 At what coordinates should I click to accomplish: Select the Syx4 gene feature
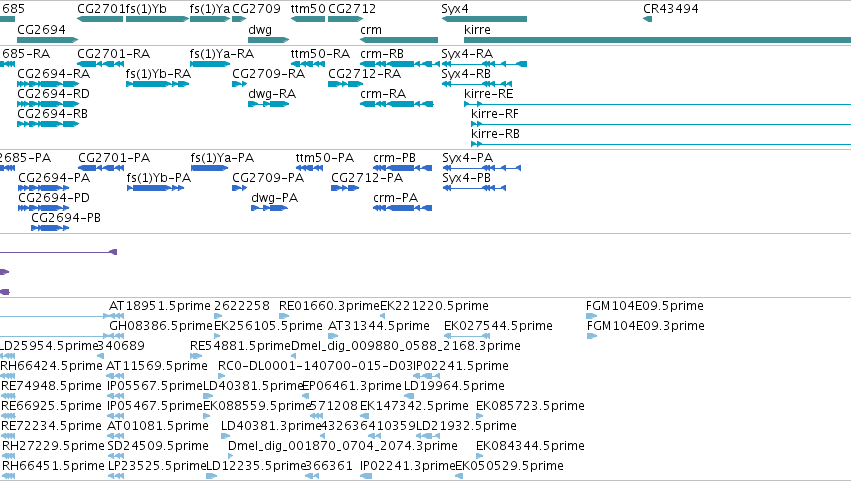484,19
